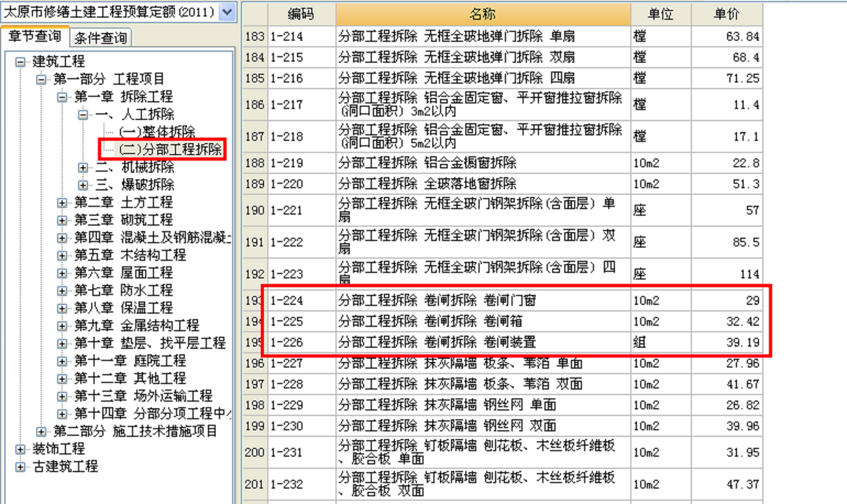Select row 1-227 抹灰隔墙 板条、苇箔 单面
The height and width of the screenshot is (504, 847).
pos(502,364)
